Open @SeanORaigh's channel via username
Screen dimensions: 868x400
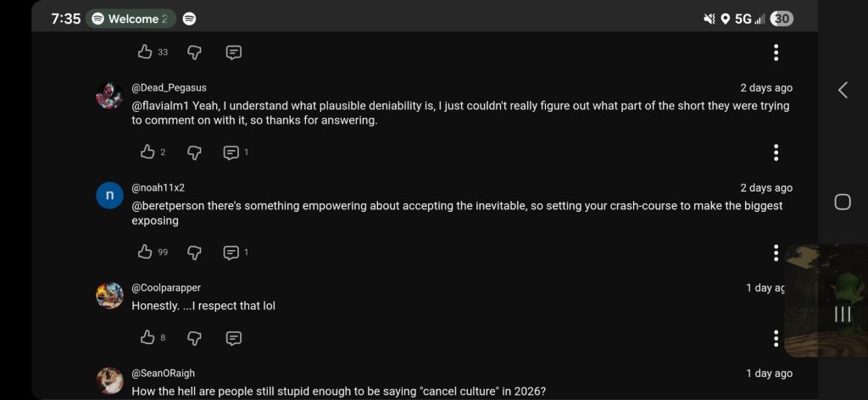(x=163, y=374)
